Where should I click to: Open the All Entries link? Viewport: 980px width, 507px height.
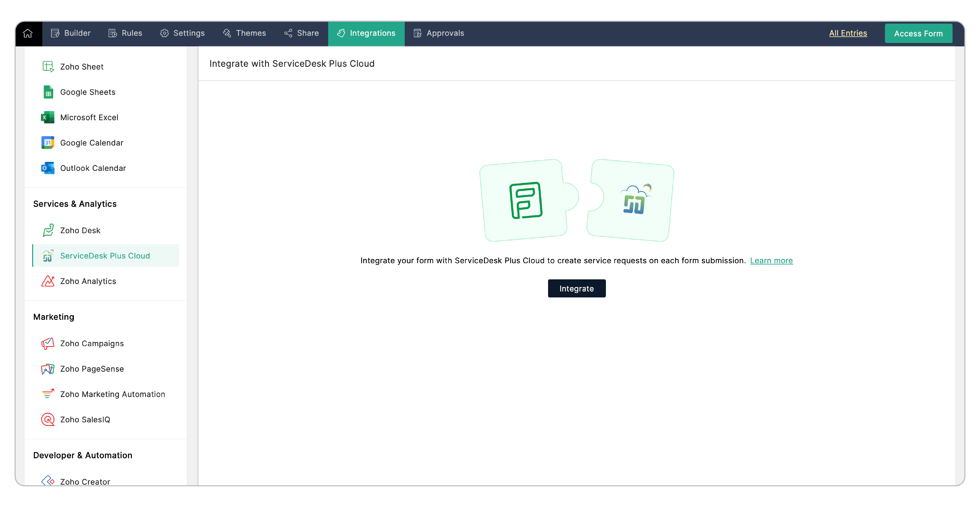coord(848,33)
